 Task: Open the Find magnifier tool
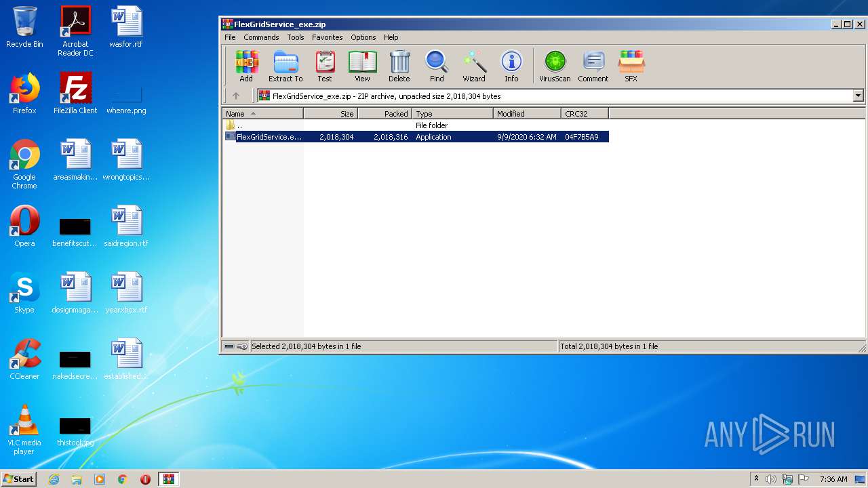[x=437, y=66]
